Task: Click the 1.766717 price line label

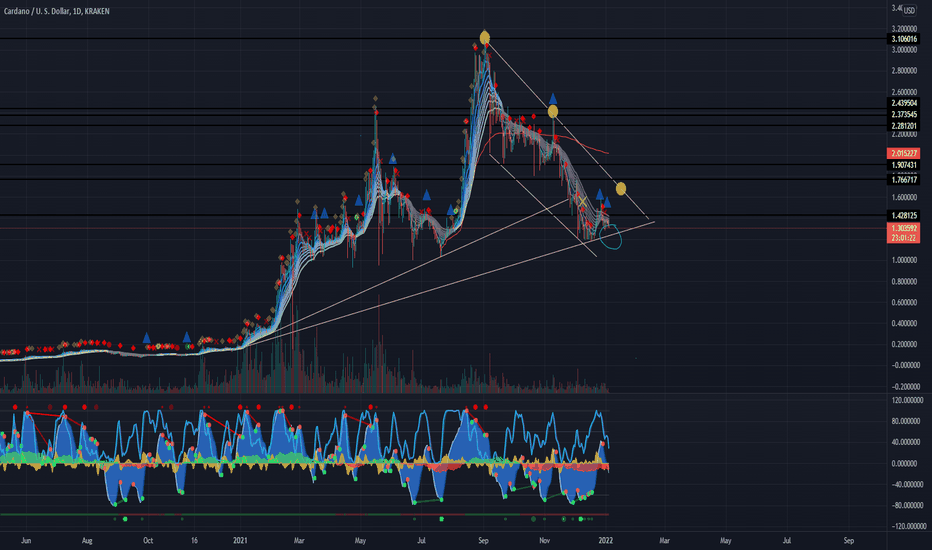Action: [x=904, y=180]
